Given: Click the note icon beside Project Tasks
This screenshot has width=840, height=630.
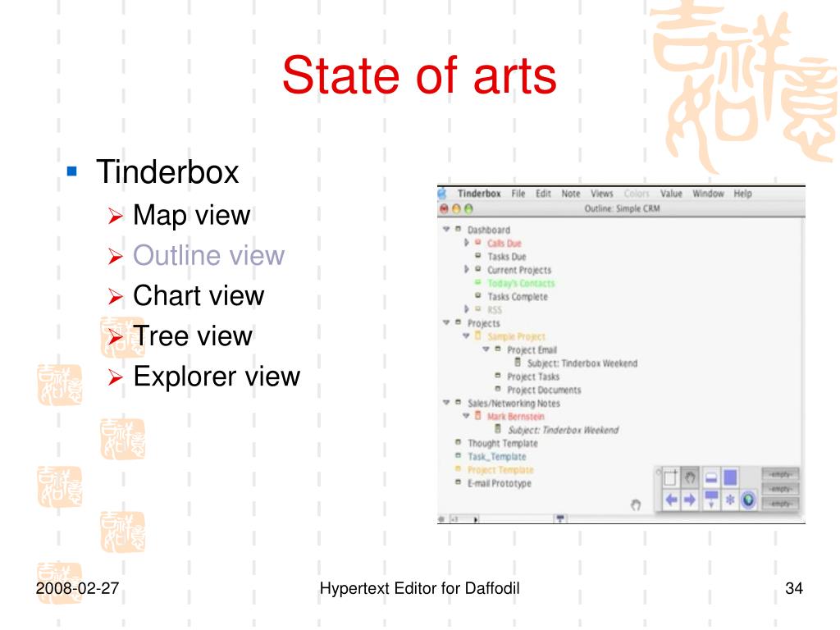Looking at the screenshot, I should pyautogui.click(x=498, y=376).
